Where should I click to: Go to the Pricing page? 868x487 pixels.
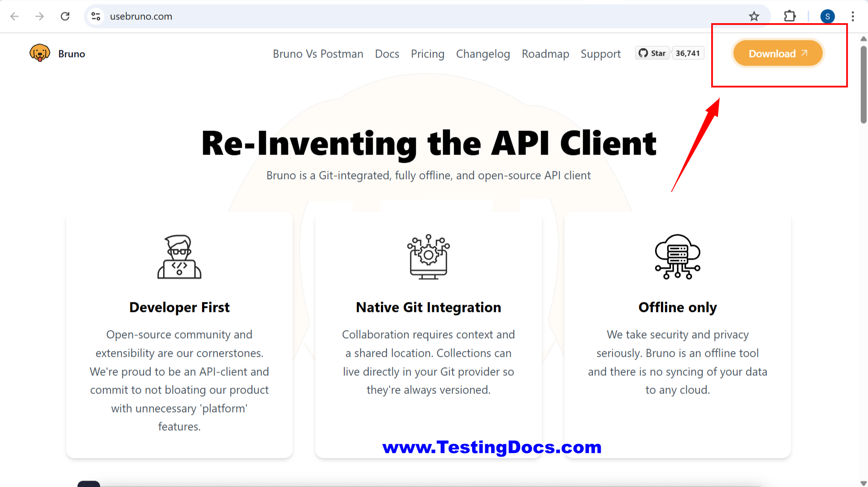(x=428, y=54)
